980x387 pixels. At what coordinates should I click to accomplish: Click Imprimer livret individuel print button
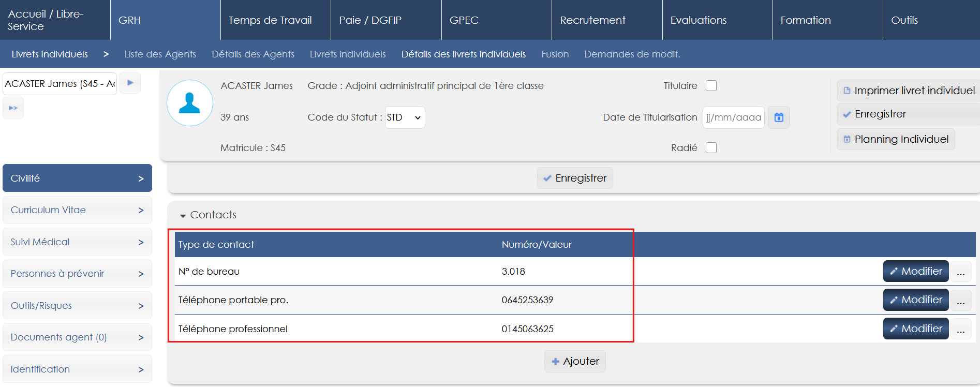click(909, 91)
